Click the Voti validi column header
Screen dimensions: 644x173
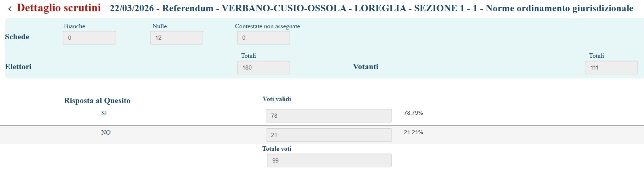[277, 99]
